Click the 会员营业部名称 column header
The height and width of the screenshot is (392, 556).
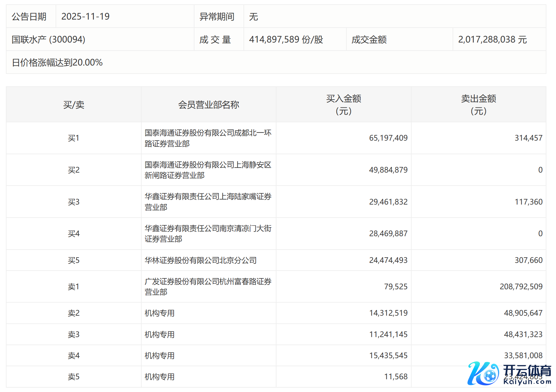(208, 105)
